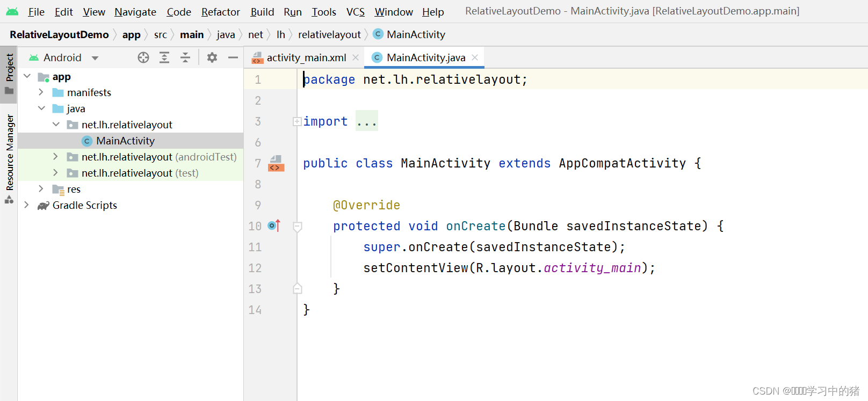868x401 pixels.
Task: Click the activity_main.xml tab file icon
Action: coord(257,58)
